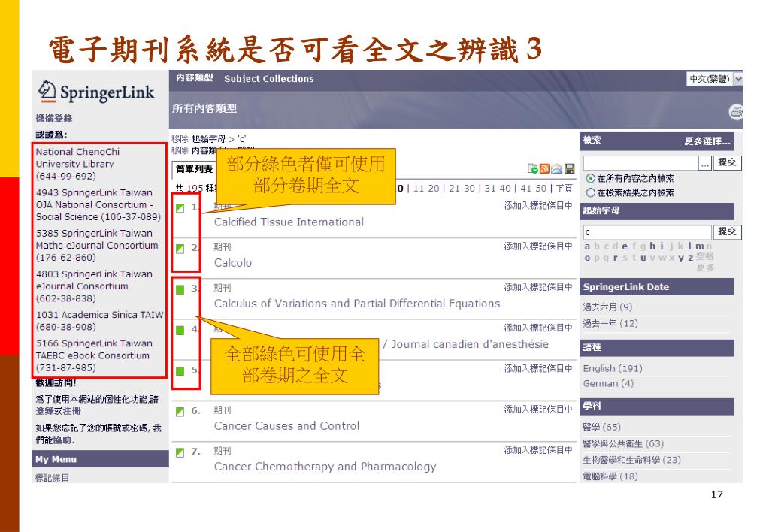769x532 pixels.
Task: Open the 中文(繁體) language dropdown
Action: (x=715, y=78)
